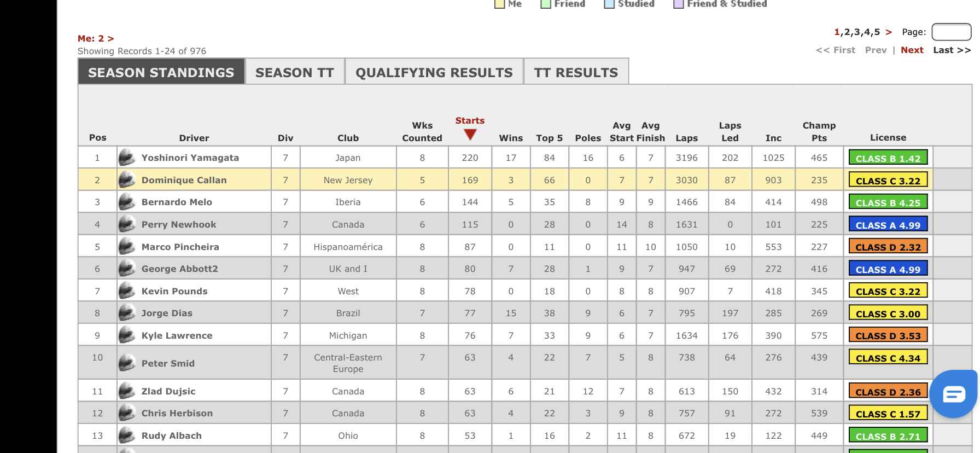This screenshot has width=980, height=453.
Task: Sort standings by Wins column header
Action: tap(511, 138)
